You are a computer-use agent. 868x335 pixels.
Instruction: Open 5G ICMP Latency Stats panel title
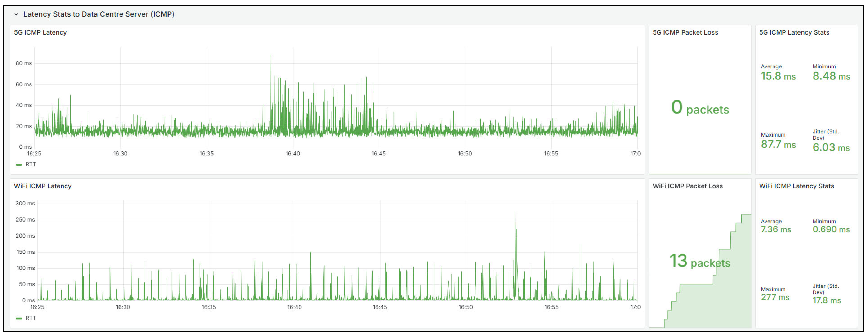pyautogui.click(x=794, y=32)
